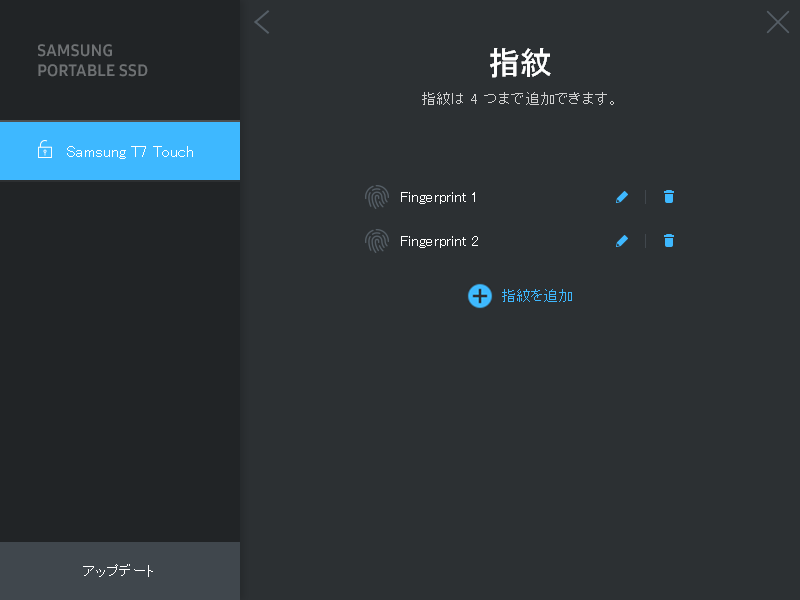Click the Fingerprint 1 name label

438,197
